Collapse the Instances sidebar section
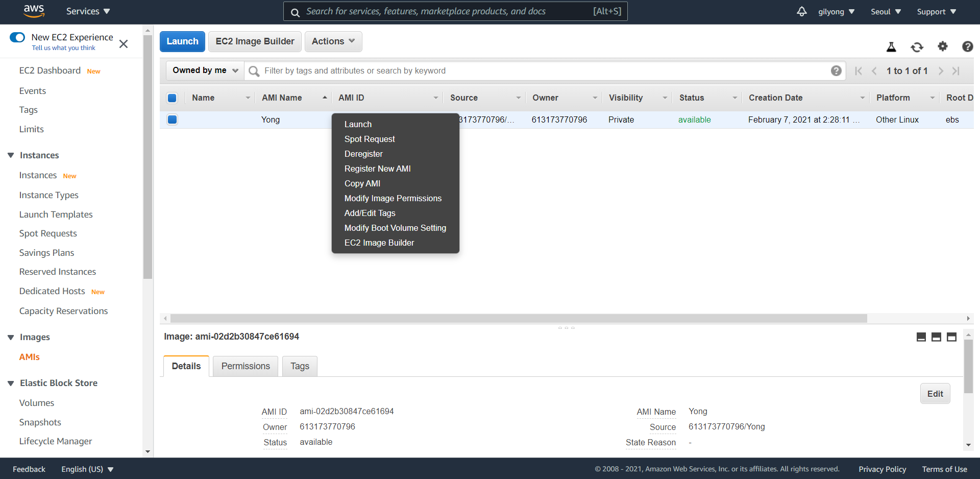The height and width of the screenshot is (479, 980). (x=11, y=155)
